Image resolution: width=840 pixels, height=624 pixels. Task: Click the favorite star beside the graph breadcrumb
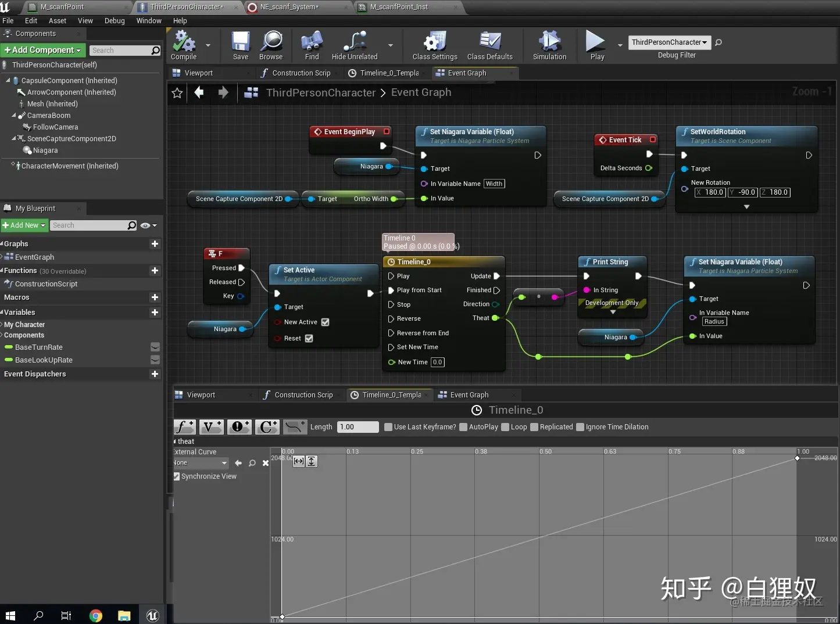click(x=177, y=93)
